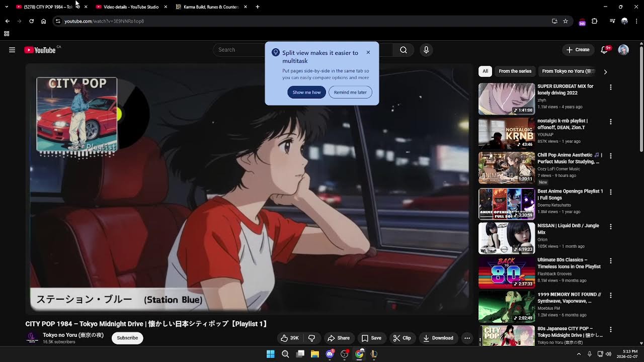This screenshot has height=362, width=644.
Task: Show next filter chips arrow
Action: click(605, 71)
